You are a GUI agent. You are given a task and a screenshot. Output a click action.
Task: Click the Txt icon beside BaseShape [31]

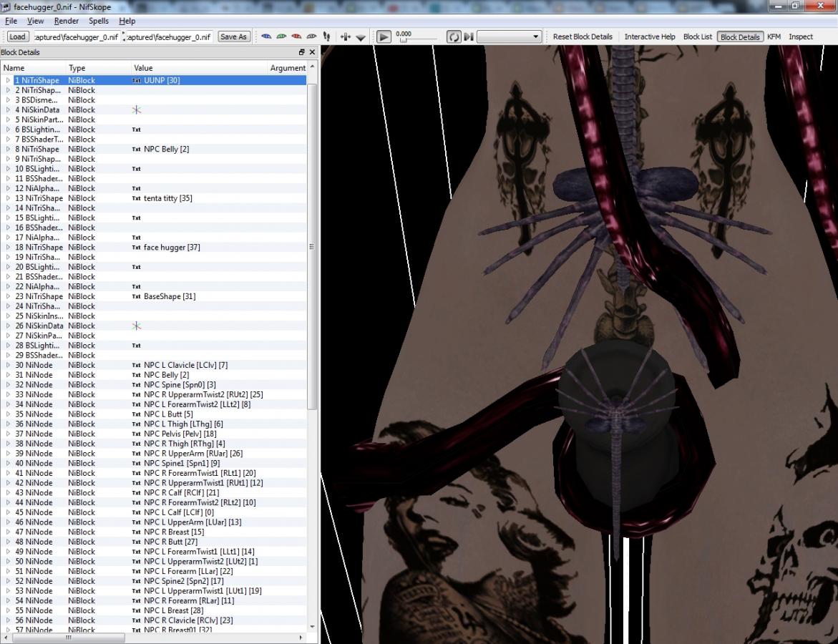tap(136, 296)
